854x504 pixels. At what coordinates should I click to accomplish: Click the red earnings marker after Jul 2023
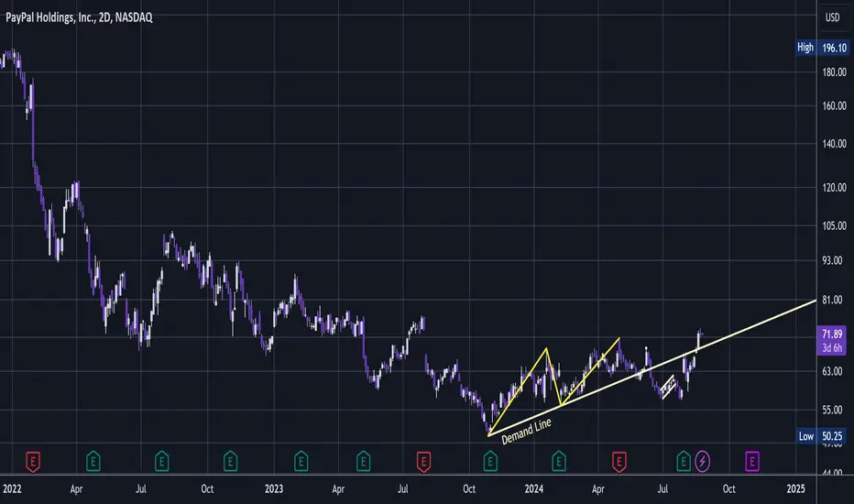click(423, 462)
